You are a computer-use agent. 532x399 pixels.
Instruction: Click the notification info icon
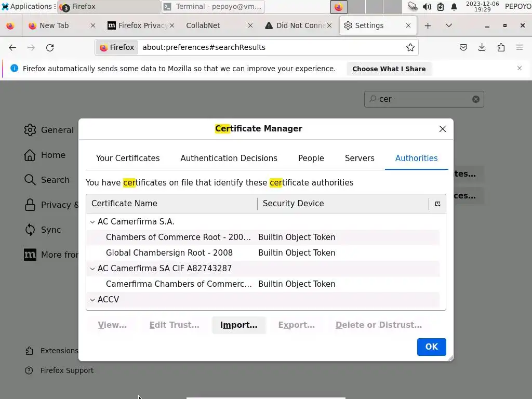(14, 68)
